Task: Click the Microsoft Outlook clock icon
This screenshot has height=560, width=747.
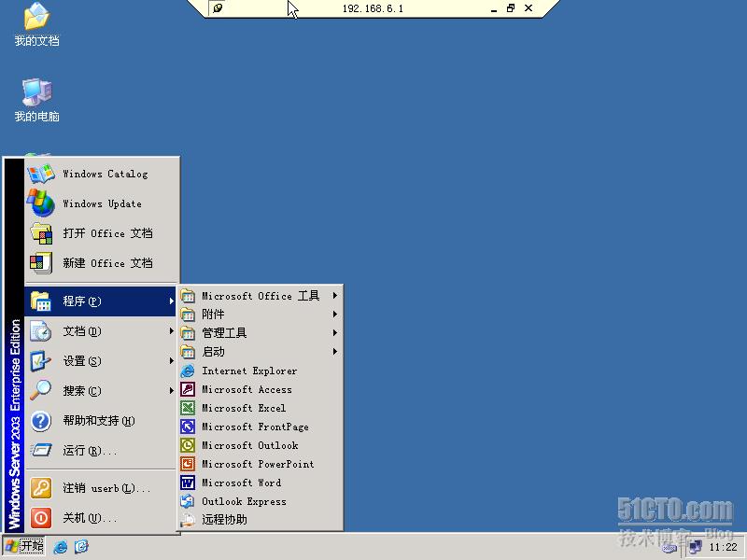Action: pyautogui.click(x=188, y=445)
